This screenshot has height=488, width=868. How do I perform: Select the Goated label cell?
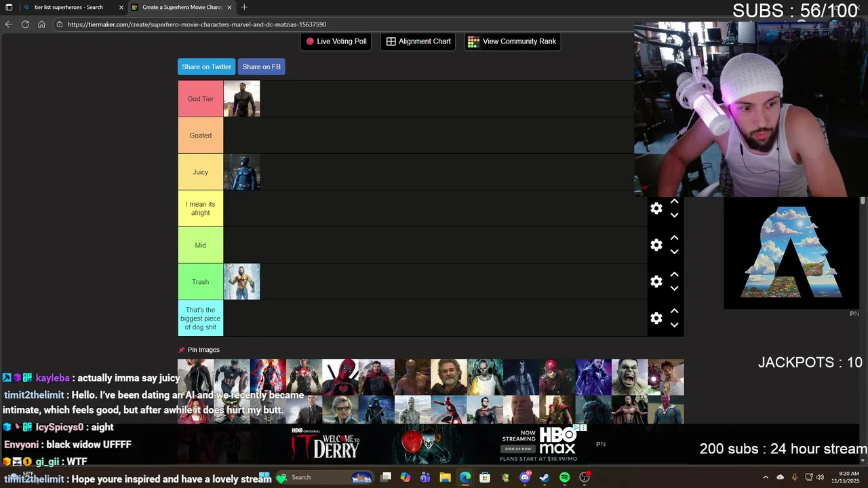pyautogui.click(x=201, y=136)
